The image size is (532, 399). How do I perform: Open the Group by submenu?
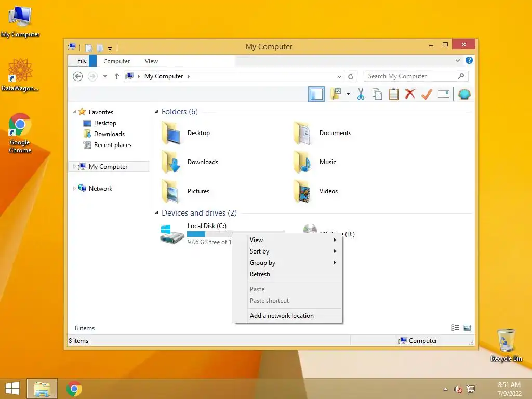(x=287, y=262)
